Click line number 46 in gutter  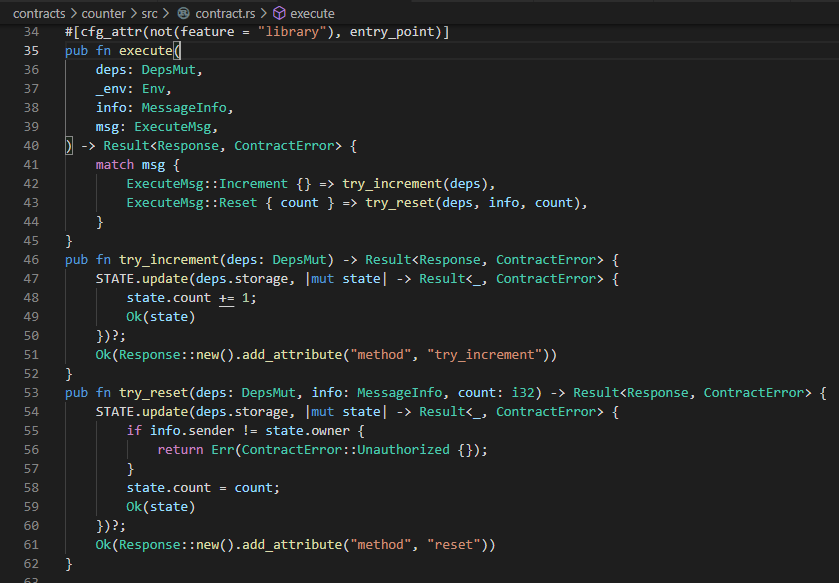tap(30, 260)
